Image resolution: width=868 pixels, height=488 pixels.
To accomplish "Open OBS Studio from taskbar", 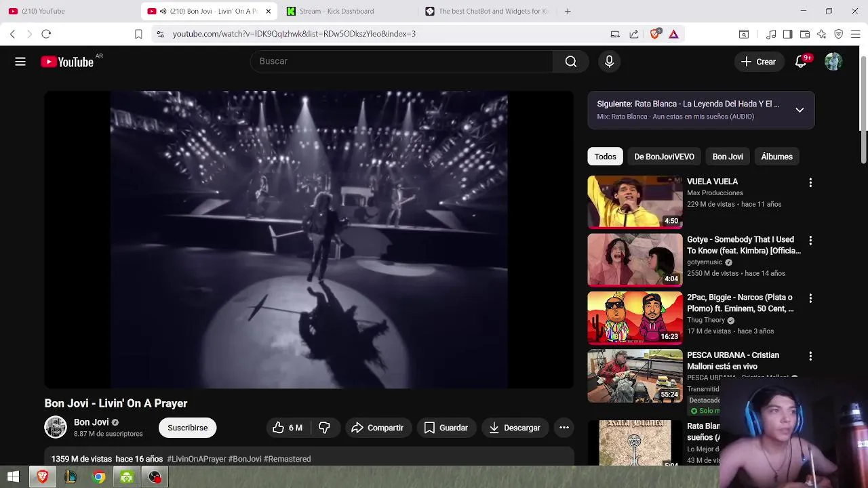I will coord(155,477).
